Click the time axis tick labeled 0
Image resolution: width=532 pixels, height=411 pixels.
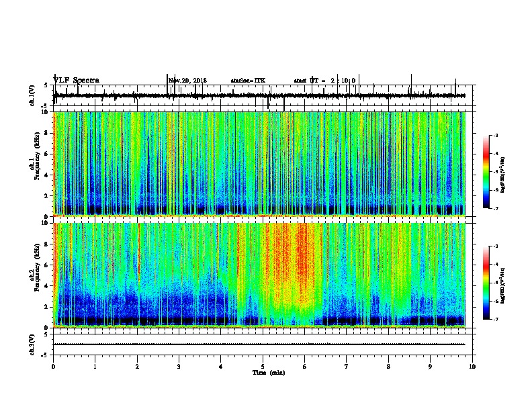coord(53,367)
